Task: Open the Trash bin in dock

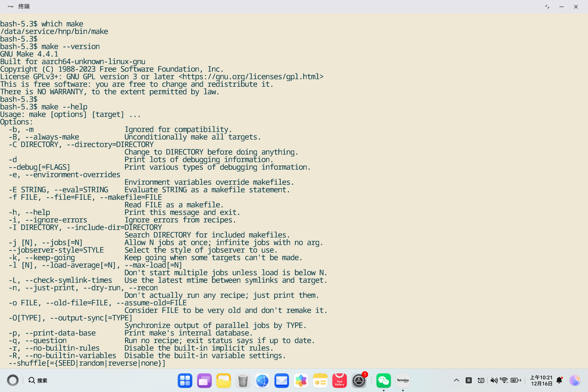Action: pyautogui.click(x=243, y=381)
